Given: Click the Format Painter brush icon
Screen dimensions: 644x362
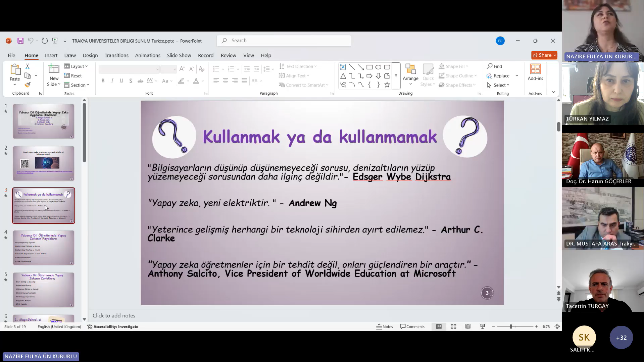Looking at the screenshot, I should (28, 85).
